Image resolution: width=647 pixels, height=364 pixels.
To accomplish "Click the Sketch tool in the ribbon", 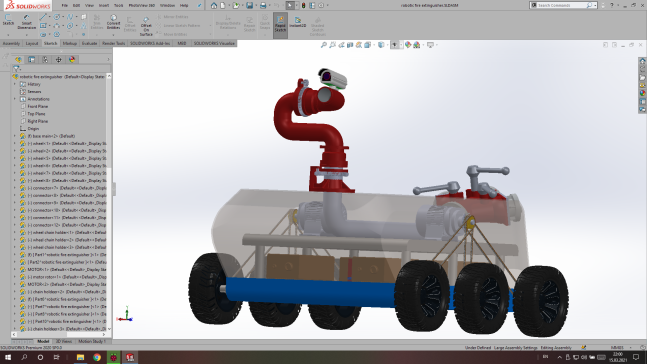I will pos(8,19).
